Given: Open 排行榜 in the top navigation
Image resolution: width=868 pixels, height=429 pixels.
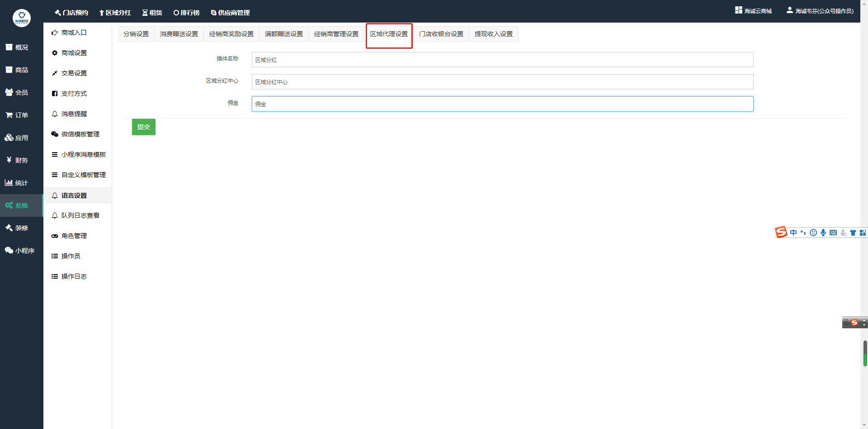Looking at the screenshot, I should pyautogui.click(x=186, y=13).
